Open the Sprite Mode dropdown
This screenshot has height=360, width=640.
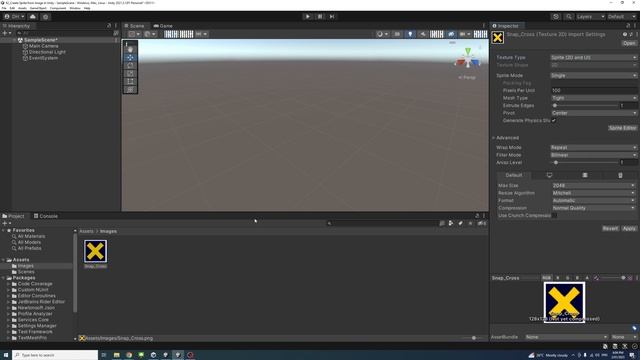click(x=593, y=76)
